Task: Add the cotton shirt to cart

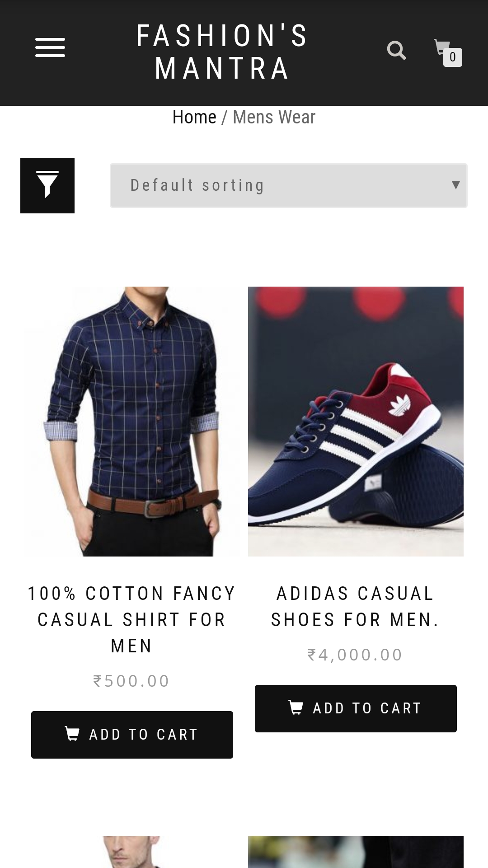Action: click(132, 735)
